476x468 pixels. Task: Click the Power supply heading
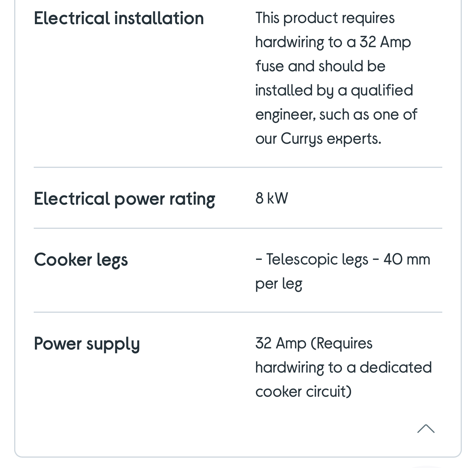click(x=87, y=343)
